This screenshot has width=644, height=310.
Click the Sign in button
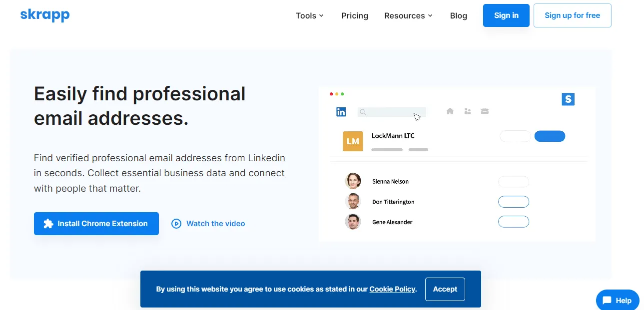(x=506, y=15)
